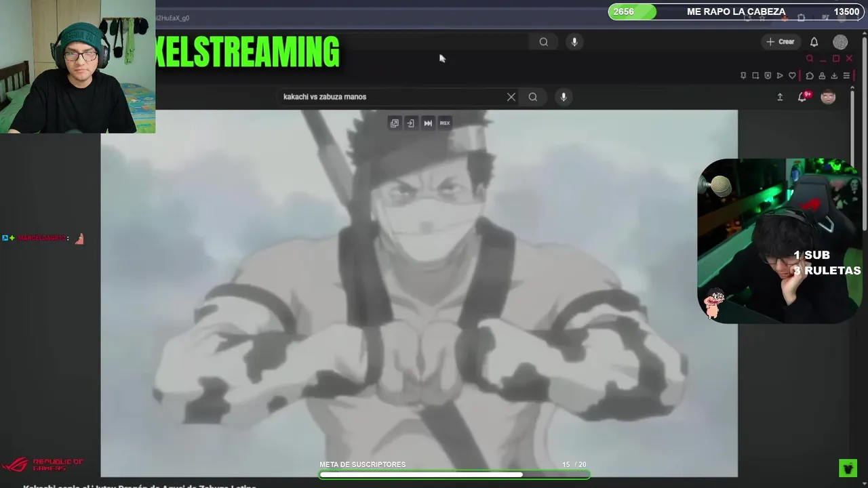868x488 pixels.
Task: Click the upload arrow icon beside the 9+ bell
Action: pos(780,97)
